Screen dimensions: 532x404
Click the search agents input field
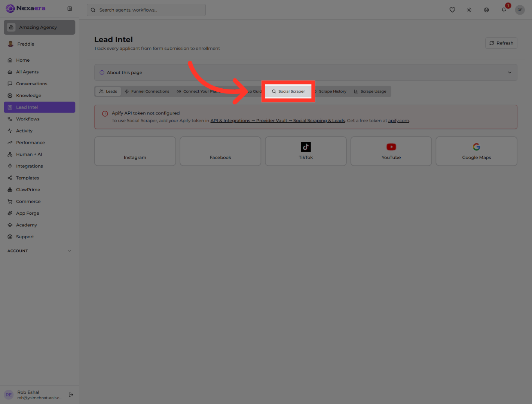click(146, 10)
